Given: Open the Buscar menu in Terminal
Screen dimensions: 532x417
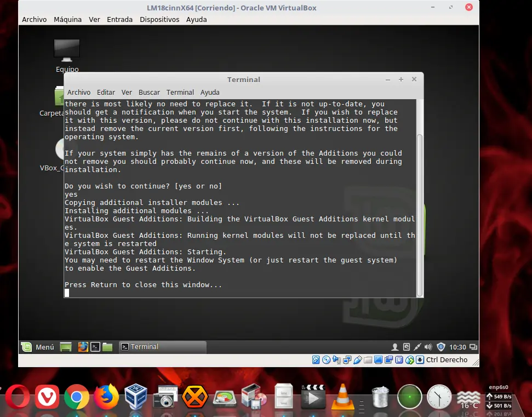Looking at the screenshot, I should point(149,92).
